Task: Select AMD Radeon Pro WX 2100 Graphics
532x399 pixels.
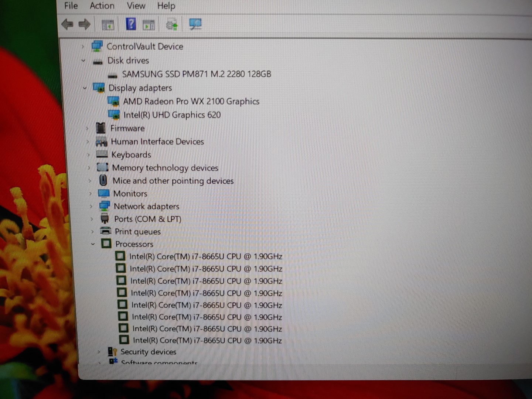Action: [x=191, y=101]
